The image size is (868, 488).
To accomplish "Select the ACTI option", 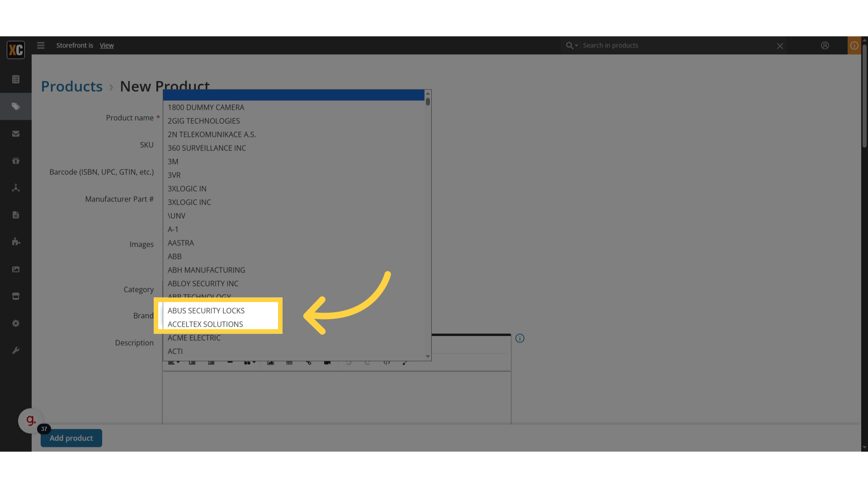I will 294,352.
